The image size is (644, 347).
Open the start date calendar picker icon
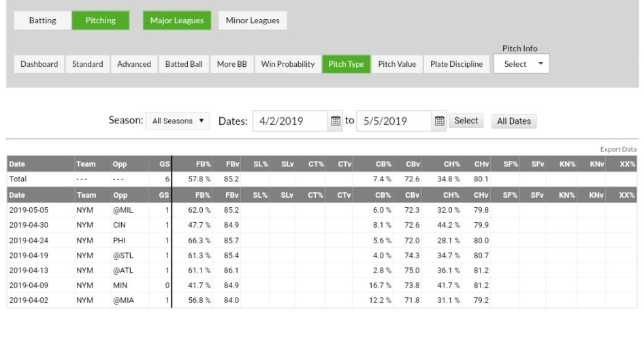[336, 121]
